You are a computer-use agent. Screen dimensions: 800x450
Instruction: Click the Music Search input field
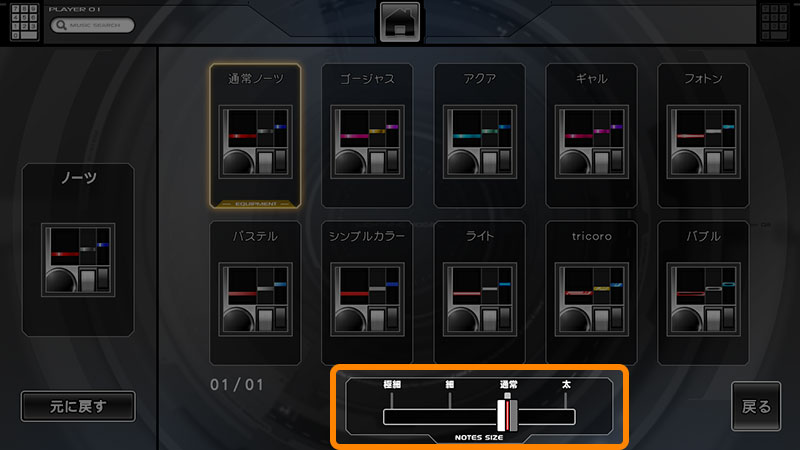click(92, 25)
